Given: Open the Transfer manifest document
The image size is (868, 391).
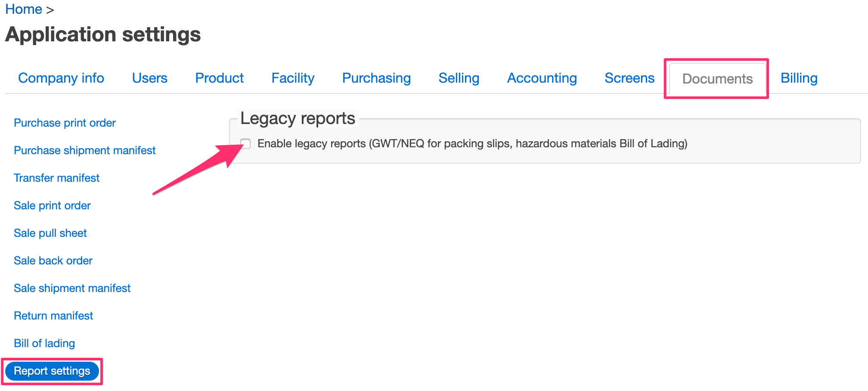Looking at the screenshot, I should click(x=56, y=178).
